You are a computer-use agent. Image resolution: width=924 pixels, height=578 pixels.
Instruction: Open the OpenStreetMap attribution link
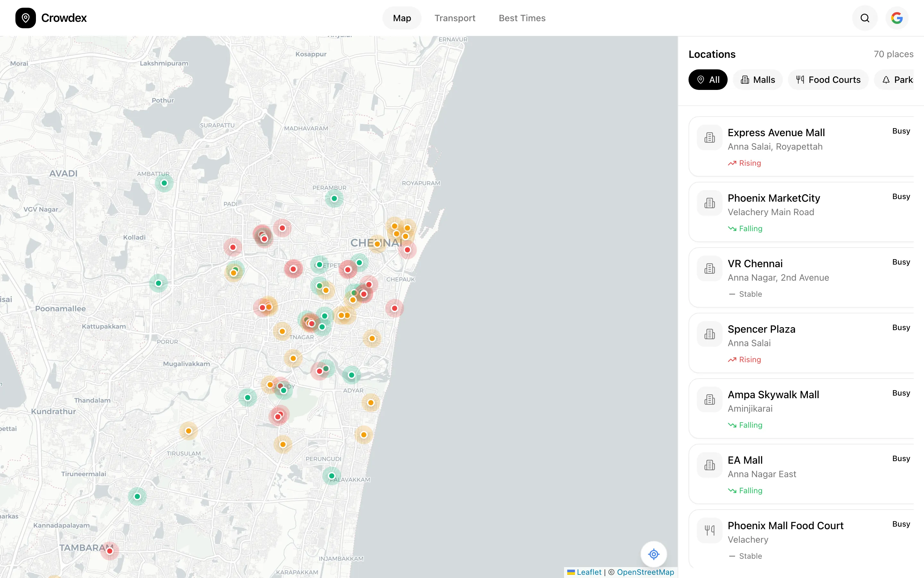coord(645,572)
